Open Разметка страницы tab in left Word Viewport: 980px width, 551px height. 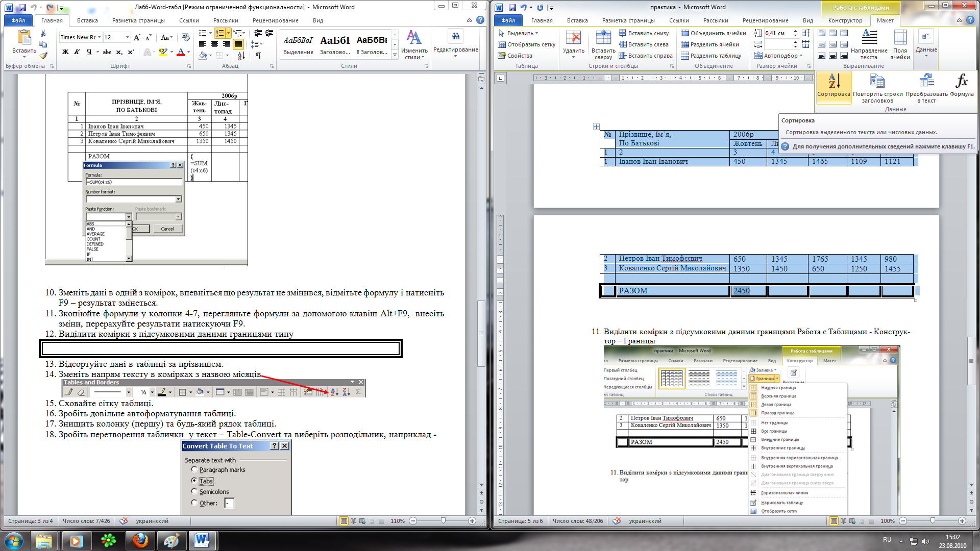(x=138, y=20)
